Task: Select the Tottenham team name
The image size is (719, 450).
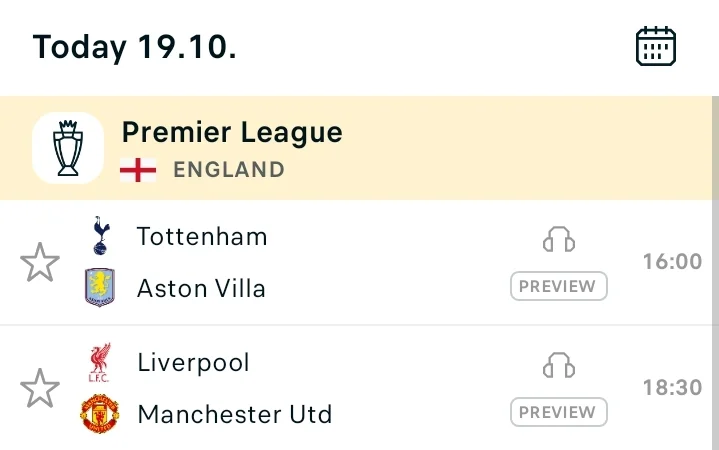Action: pyautogui.click(x=202, y=236)
